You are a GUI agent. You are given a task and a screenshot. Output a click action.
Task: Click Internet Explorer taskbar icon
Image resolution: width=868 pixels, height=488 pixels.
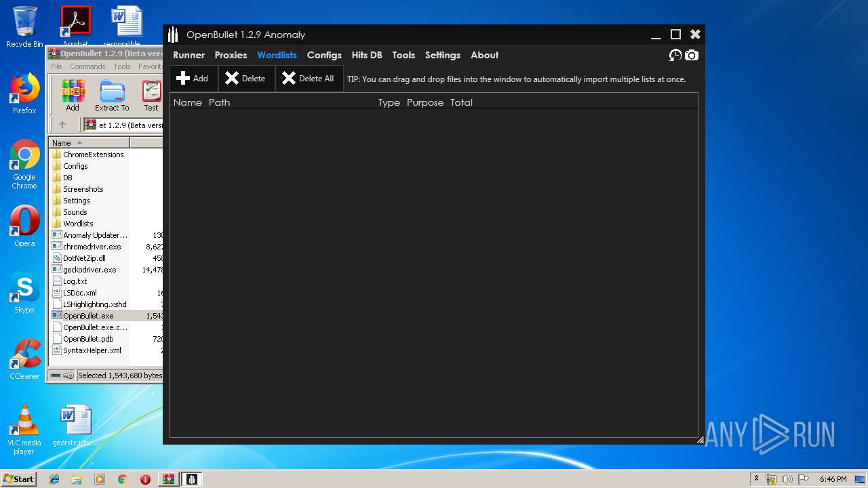point(54,479)
